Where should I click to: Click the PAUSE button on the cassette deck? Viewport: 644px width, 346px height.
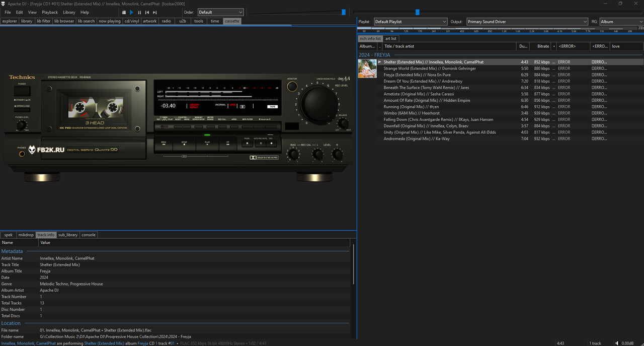coord(247,144)
